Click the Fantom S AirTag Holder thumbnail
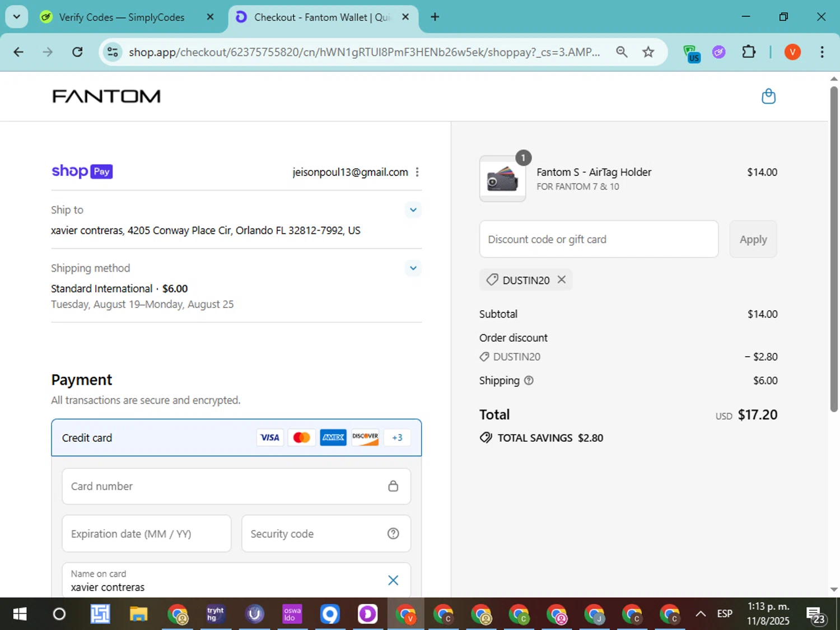840x630 pixels. click(x=502, y=179)
